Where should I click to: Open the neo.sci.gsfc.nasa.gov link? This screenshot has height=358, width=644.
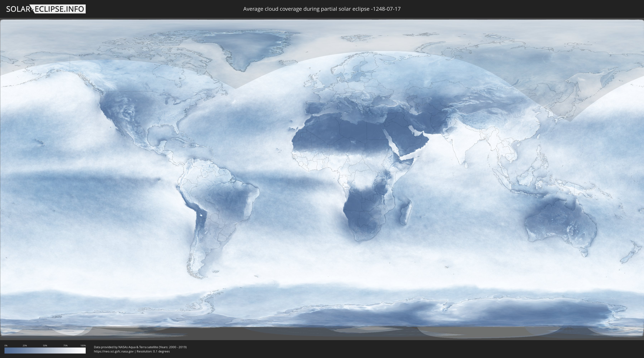[114, 351]
